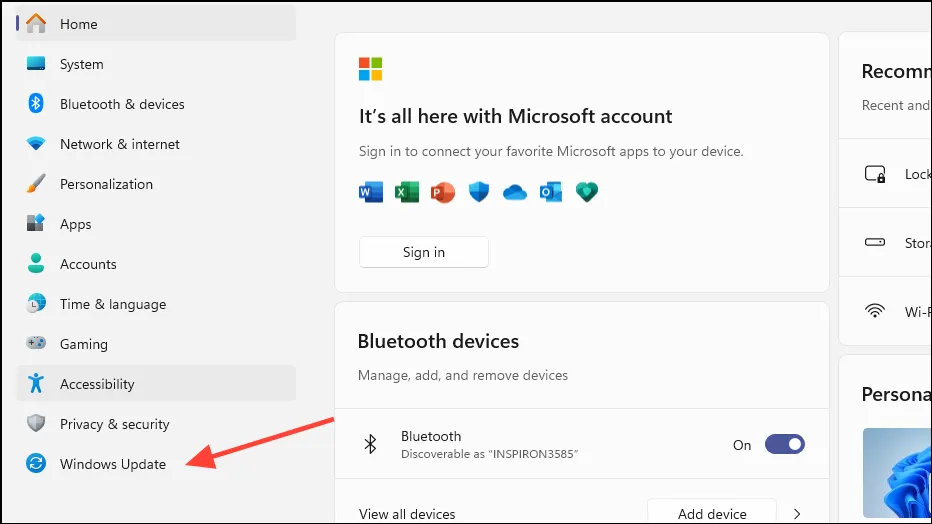Click the Network & internet wifi icon

(x=36, y=144)
